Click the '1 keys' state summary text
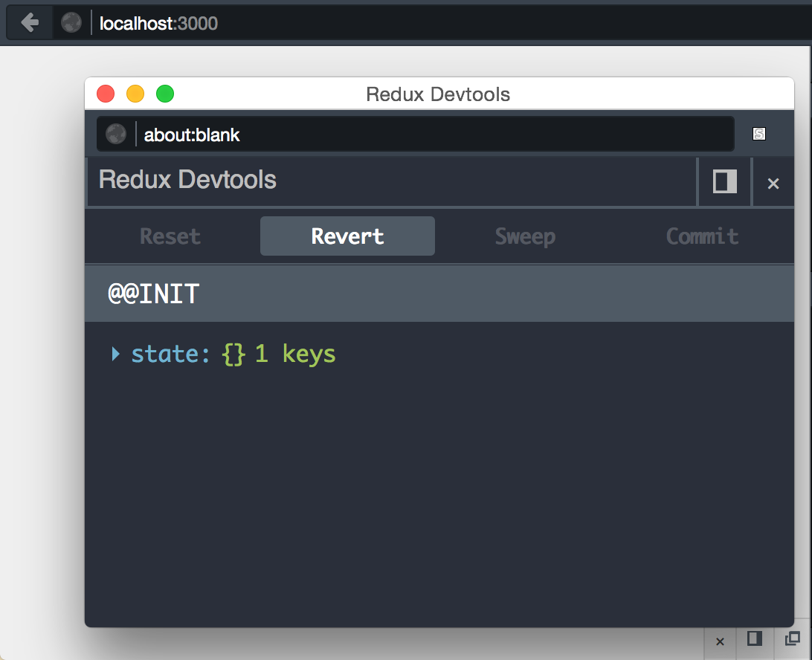 (x=295, y=354)
